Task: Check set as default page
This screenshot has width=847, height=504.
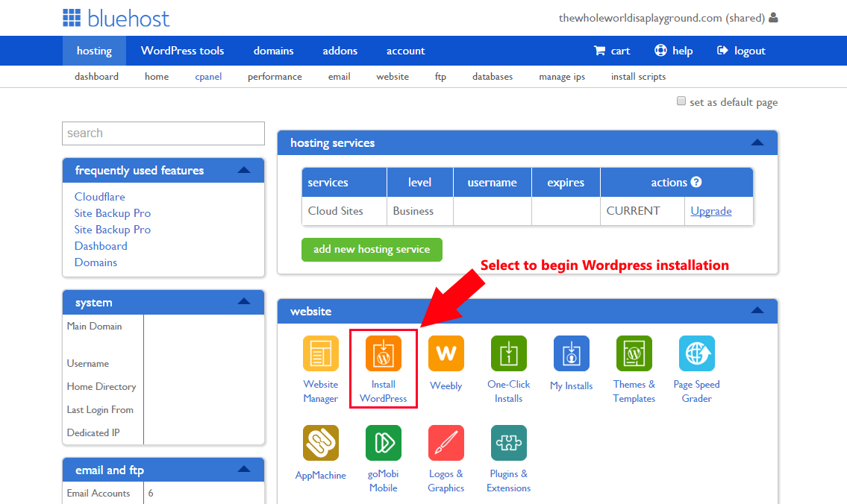Action: (681, 101)
